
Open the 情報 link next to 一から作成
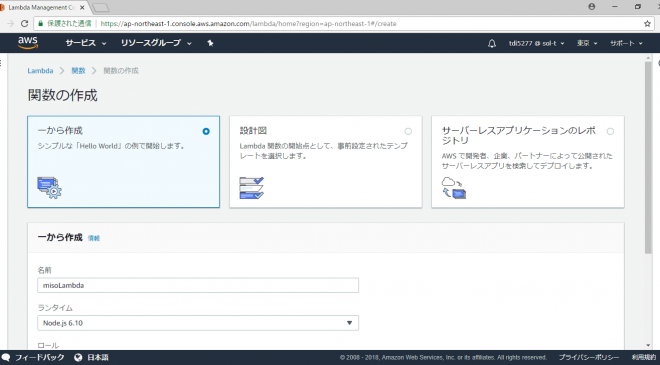click(93, 238)
